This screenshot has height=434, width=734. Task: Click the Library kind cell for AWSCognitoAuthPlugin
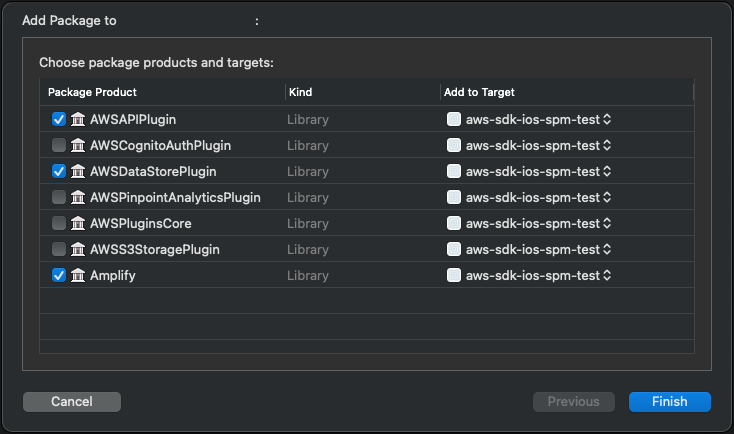point(308,146)
